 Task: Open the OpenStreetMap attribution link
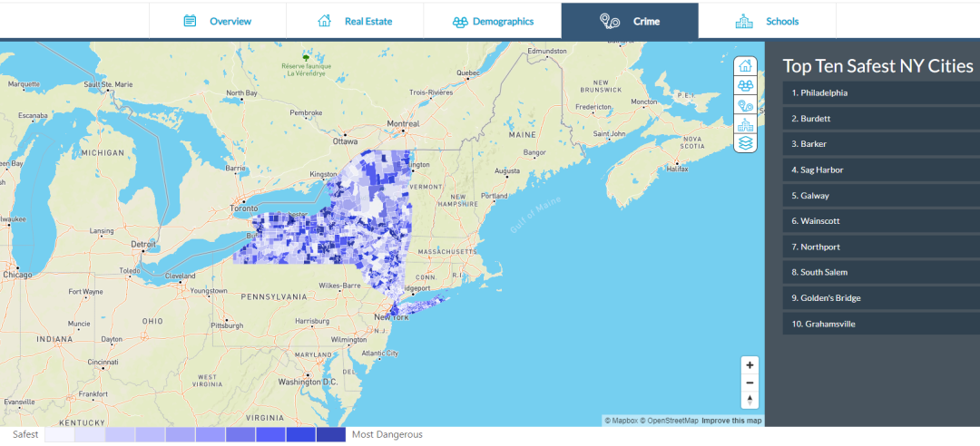669,421
